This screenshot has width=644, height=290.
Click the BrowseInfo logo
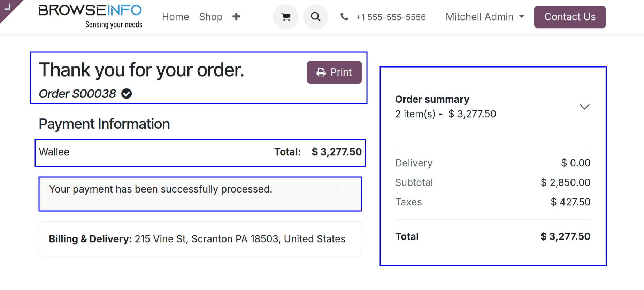click(91, 16)
